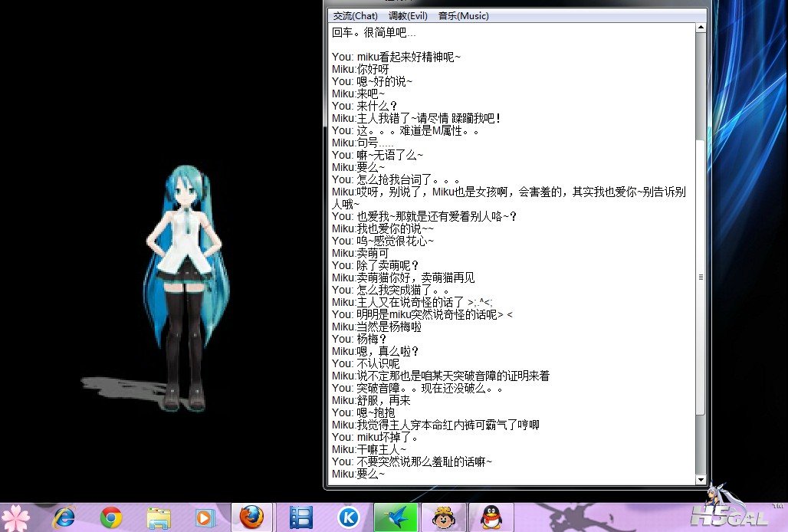The height and width of the screenshot is (532, 788).
Task: Switch to Firefox in the taskbar
Action: 251,517
